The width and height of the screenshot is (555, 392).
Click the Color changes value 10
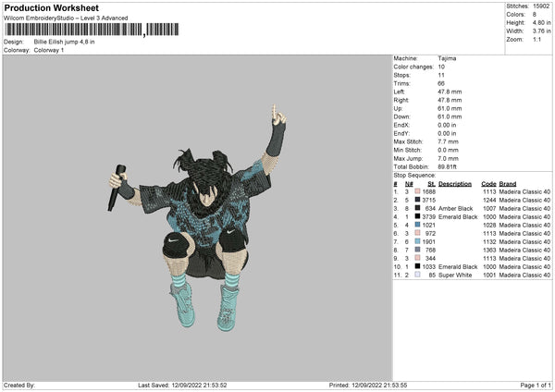[441, 67]
